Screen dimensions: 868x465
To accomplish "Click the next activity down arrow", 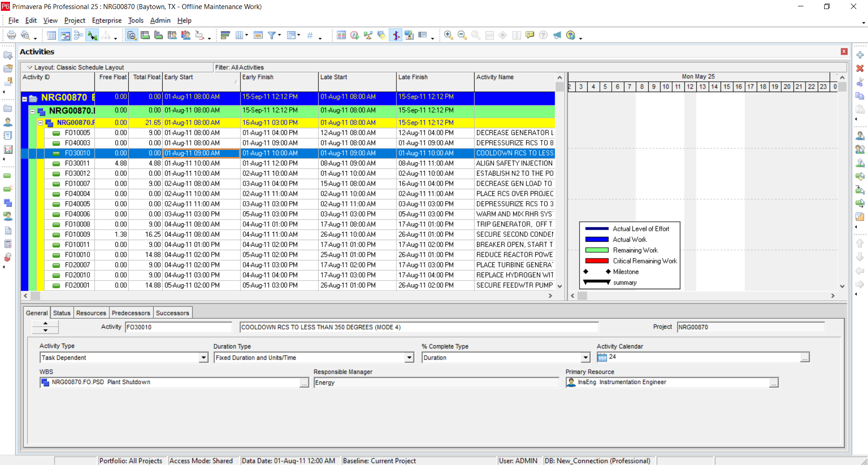I will pos(45,330).
